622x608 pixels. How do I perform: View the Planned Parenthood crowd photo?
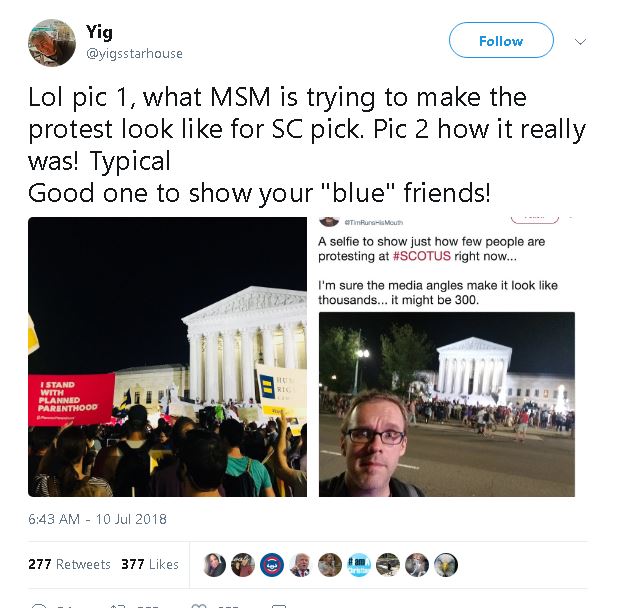point(167,357)
